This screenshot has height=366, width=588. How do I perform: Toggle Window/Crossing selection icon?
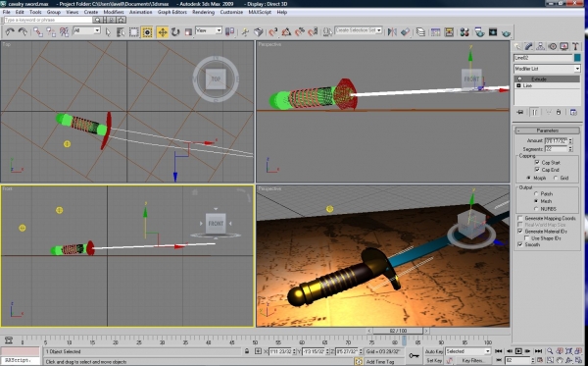[x=147, y=32]
